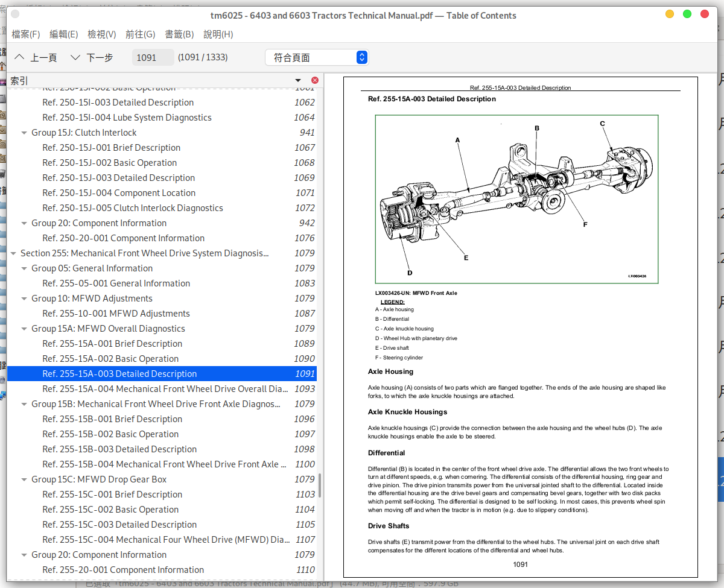Collapse Group 15J: Clutch Interlock
The height and width of the screenshot is (588, 724).
[24, 133]
